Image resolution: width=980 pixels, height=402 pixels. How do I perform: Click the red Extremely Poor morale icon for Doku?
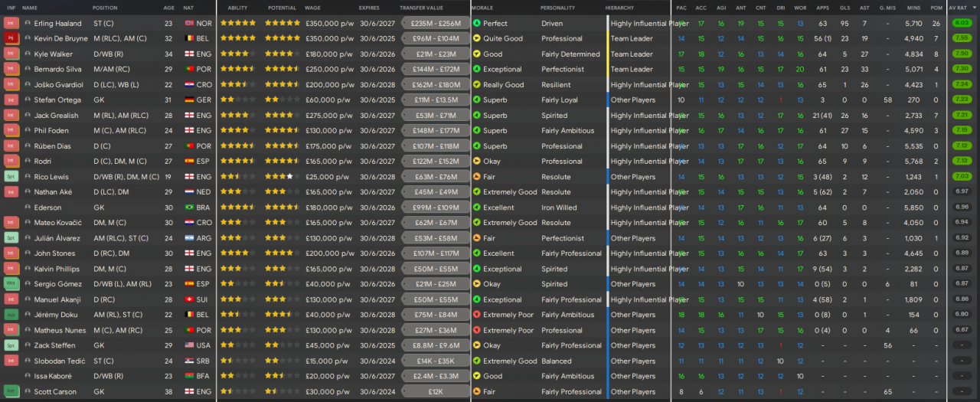coord(476,315)
